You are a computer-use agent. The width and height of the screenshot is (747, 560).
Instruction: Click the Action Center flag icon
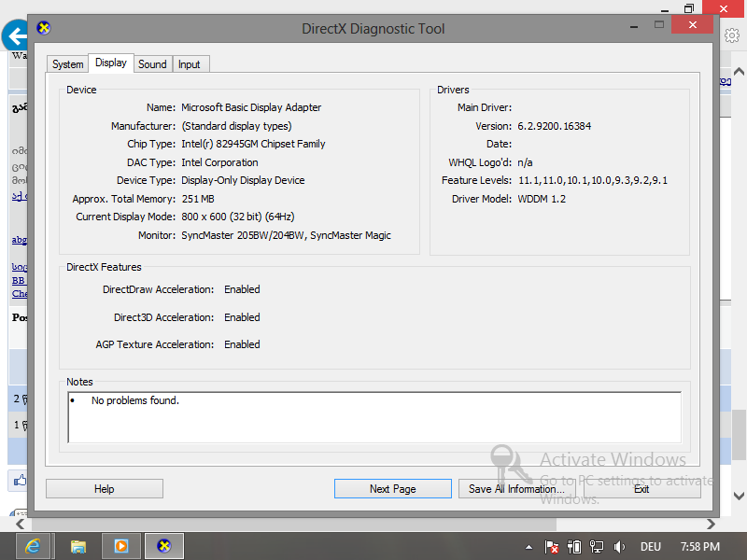552,547
